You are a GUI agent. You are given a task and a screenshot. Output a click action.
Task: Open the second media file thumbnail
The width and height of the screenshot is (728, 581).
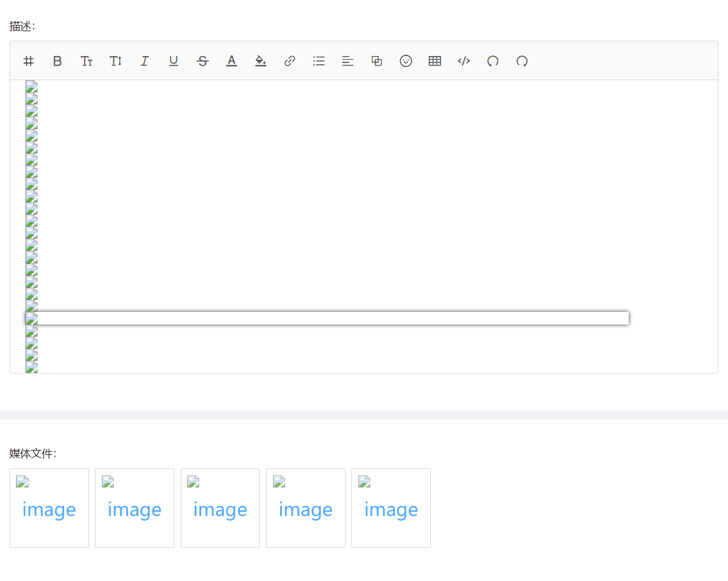coord(135,508)
